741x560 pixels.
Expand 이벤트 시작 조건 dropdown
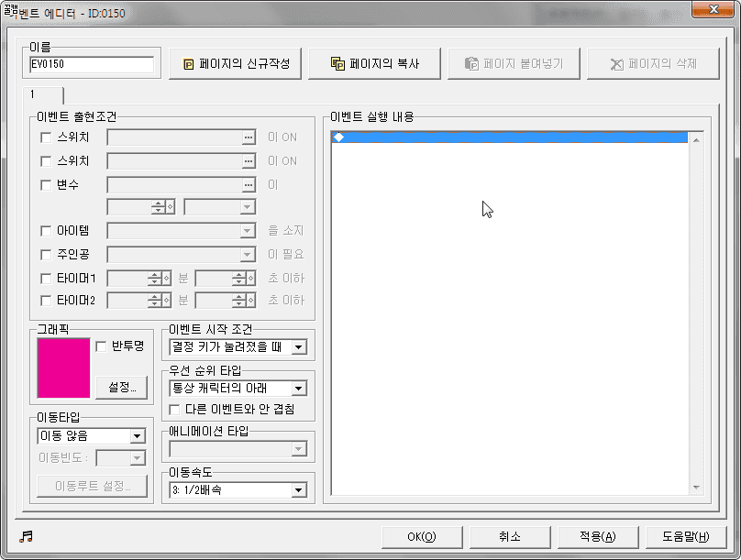(298, 348)
